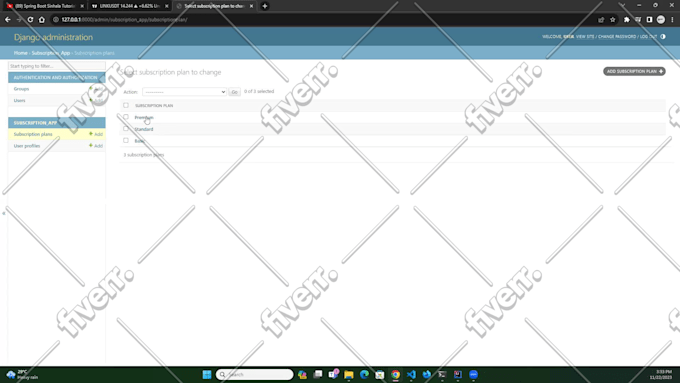Open Microsoft Teams from the taskbar
The width and height of the screenshot is (680, 383).
[333, 374]
